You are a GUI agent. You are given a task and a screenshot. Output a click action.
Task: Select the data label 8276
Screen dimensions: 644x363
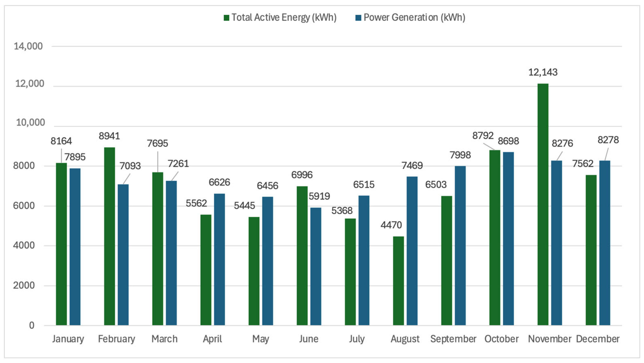[562, 143]
